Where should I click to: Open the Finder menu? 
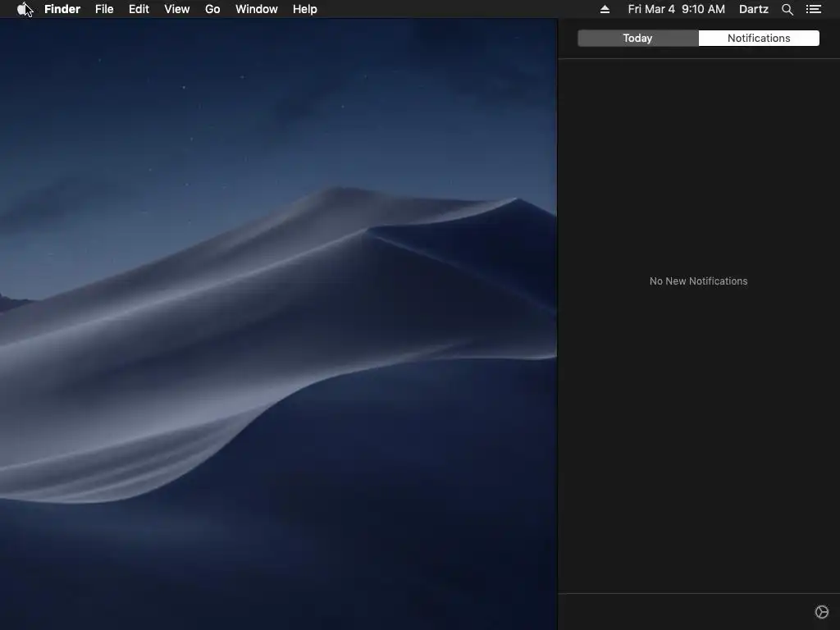click(62, 9)
